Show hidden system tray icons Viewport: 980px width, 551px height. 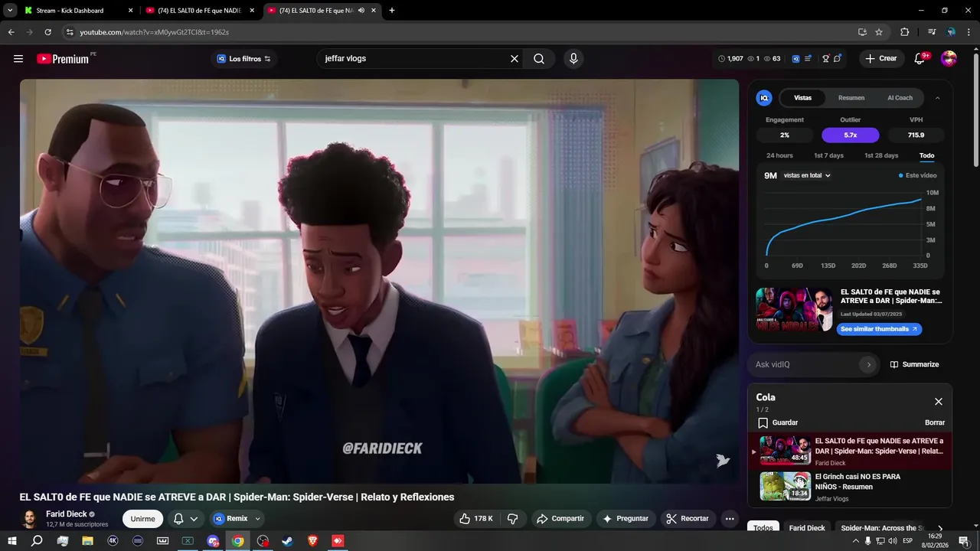coord(855,541)
